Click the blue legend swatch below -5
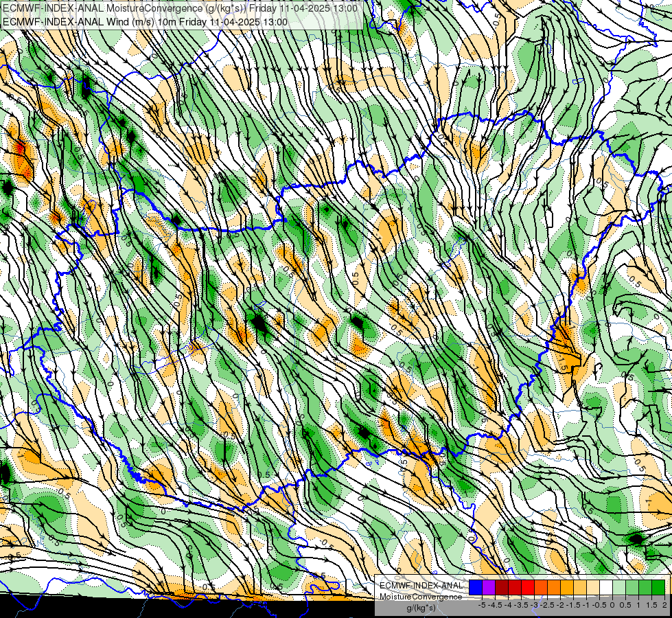This screenshot has height=618, width=672. coord(476,588)
